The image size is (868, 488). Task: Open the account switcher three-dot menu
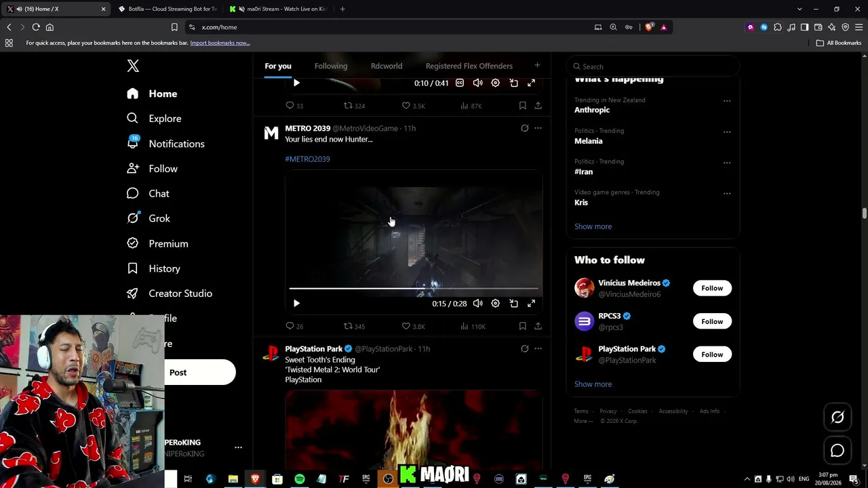tap(238, 447)
